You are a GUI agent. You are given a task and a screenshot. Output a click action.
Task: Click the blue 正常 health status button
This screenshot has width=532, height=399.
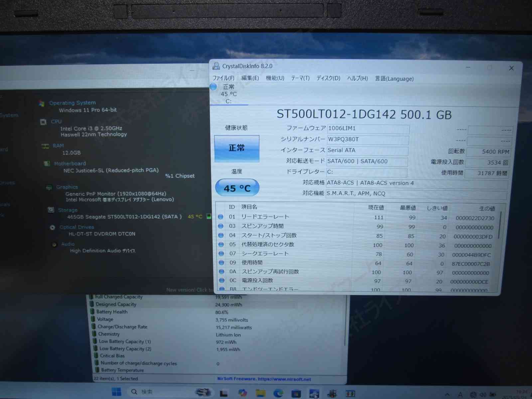point(237,148)
